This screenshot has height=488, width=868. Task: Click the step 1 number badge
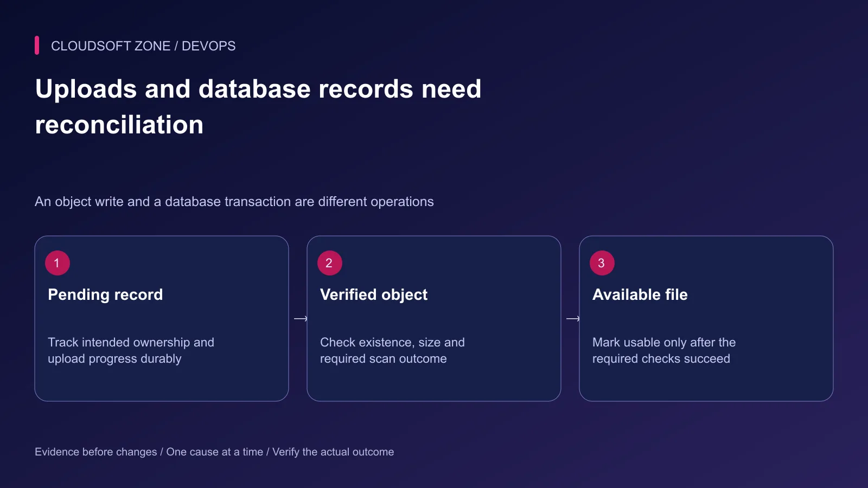click(58, 263)
